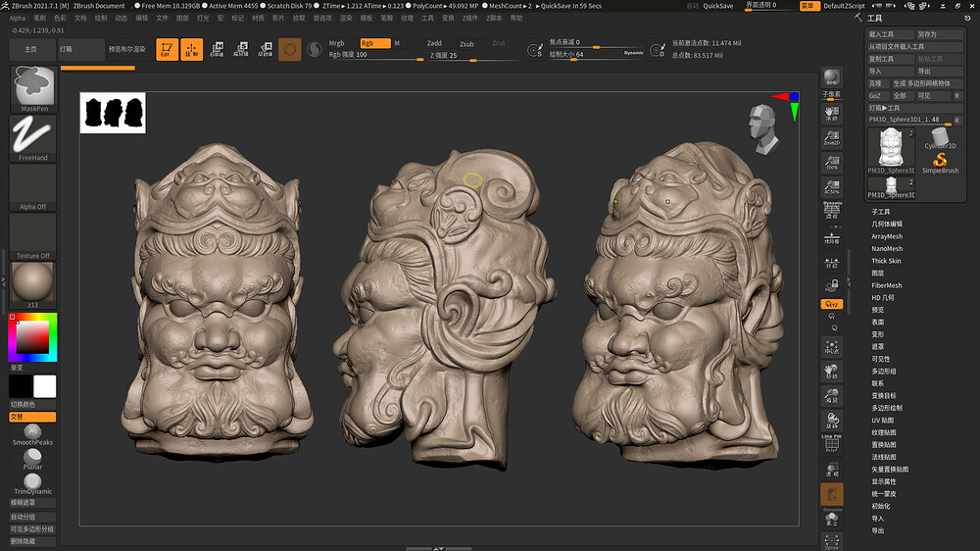Click the Zoom3D view icon
Viewport: 980px width, 551px height.
tap(832, 396)
